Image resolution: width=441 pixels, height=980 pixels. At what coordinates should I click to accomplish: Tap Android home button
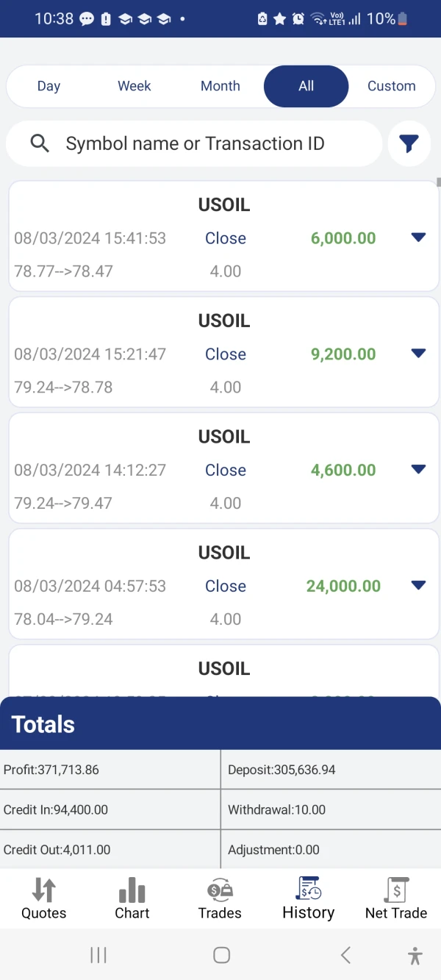pos(221,955)
